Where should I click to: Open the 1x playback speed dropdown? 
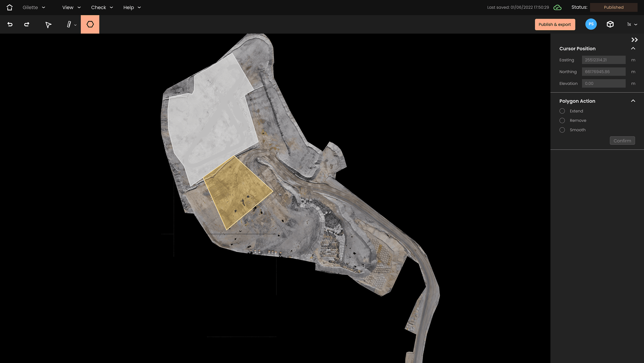coord(631,24)
